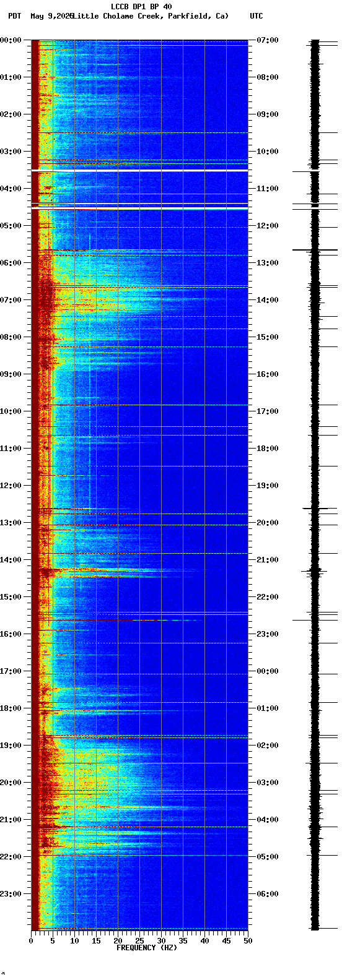Click the '15:00' PDT time label

pos(10,597)
